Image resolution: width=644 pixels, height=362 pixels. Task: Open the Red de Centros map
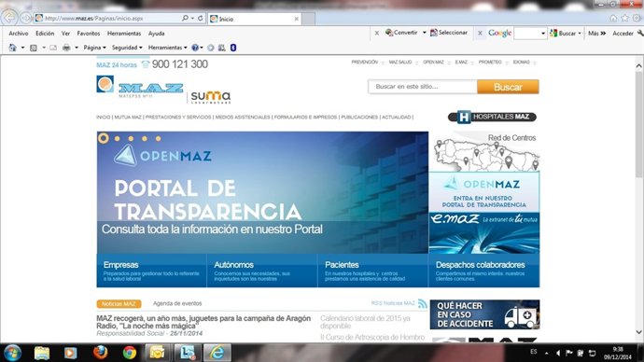click(484, 151)
